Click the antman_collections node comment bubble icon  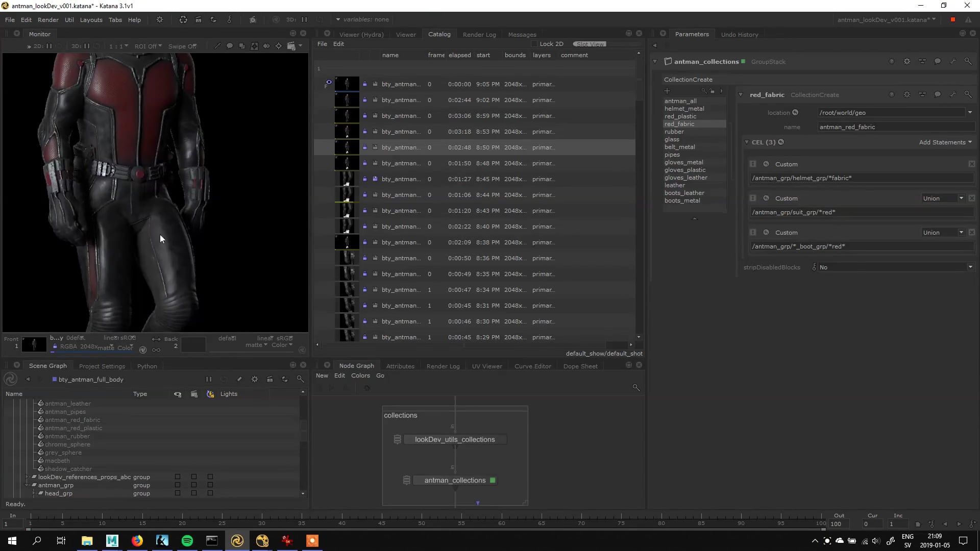(x=938, y=62)
